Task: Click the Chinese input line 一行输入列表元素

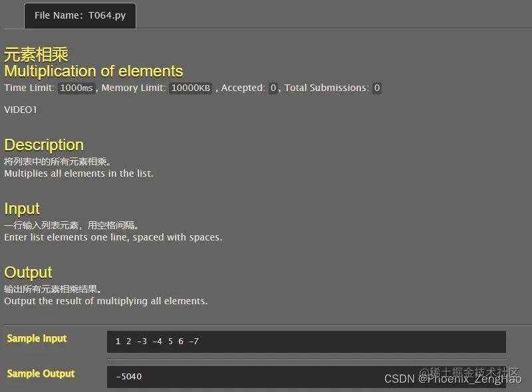Action: [x=41, y=225]
